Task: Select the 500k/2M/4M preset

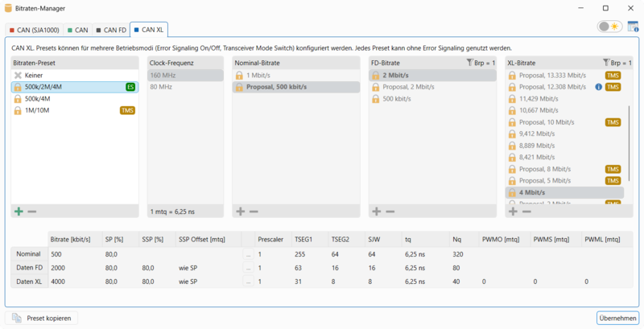Action: coord(75,87)
